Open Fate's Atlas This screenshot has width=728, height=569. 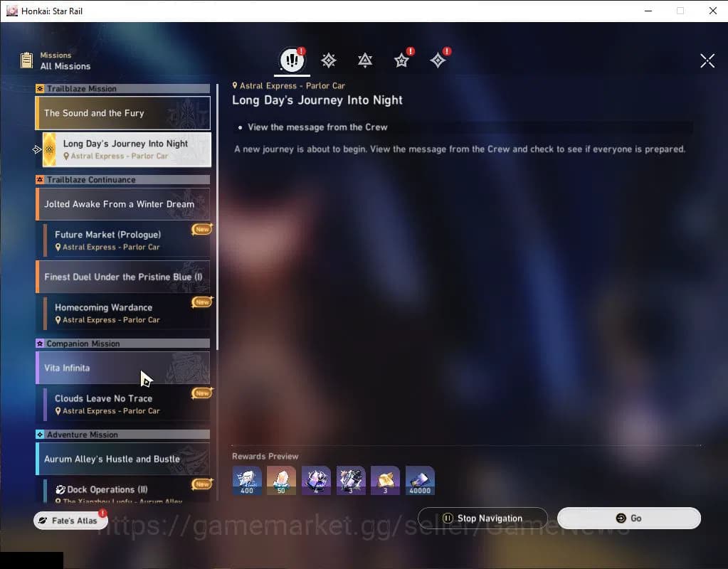tap(70, 521)
